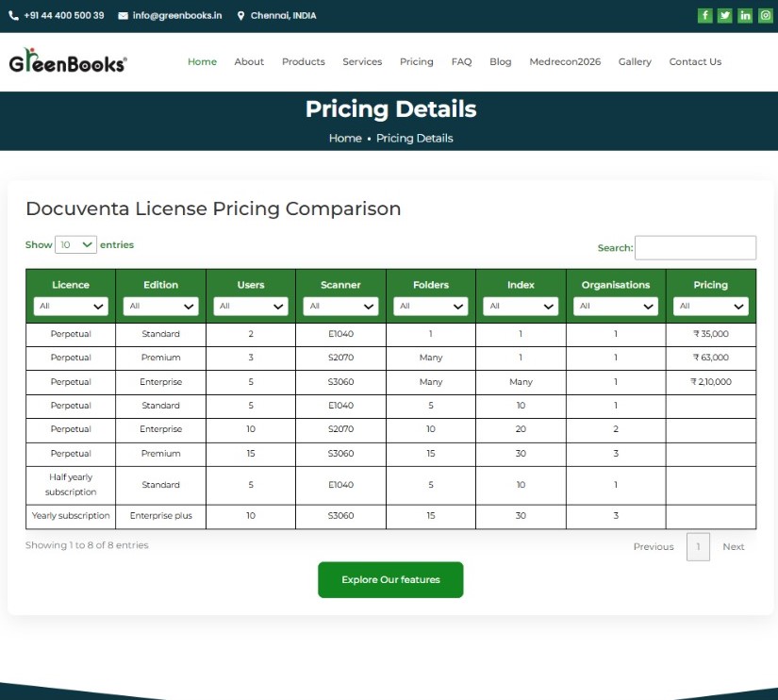Open the Pricing column filter dropdown

(710, 307)
